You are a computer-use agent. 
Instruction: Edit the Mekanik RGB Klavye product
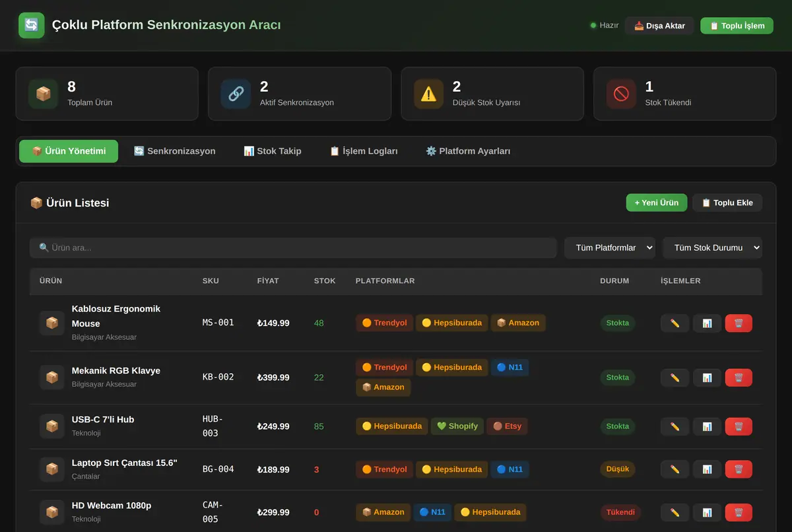[x=675, y=378]
